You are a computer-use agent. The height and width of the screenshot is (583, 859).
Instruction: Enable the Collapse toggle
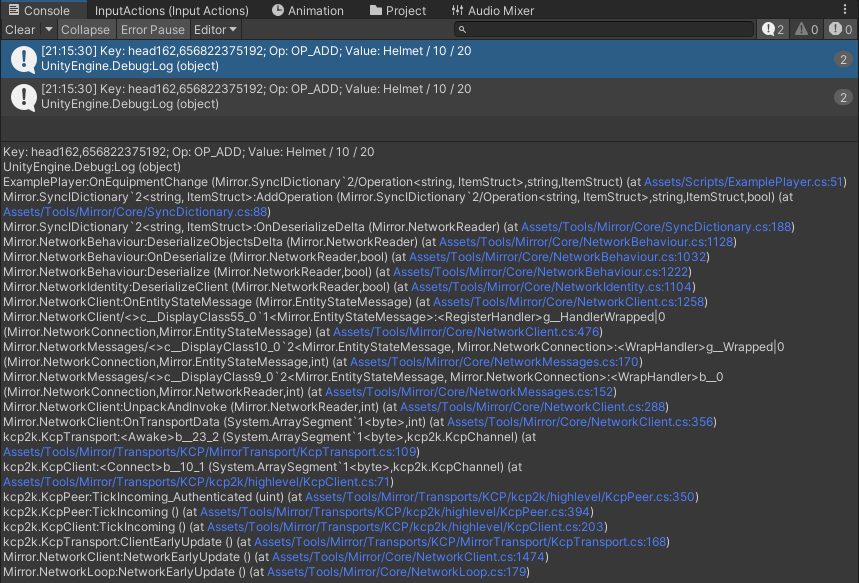(86, 29)
